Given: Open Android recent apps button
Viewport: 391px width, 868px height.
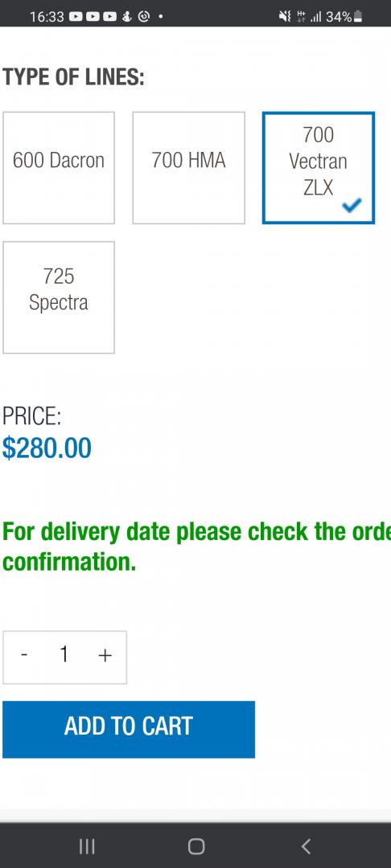Looking at the screenshot, I should click(x=86, y=846).
